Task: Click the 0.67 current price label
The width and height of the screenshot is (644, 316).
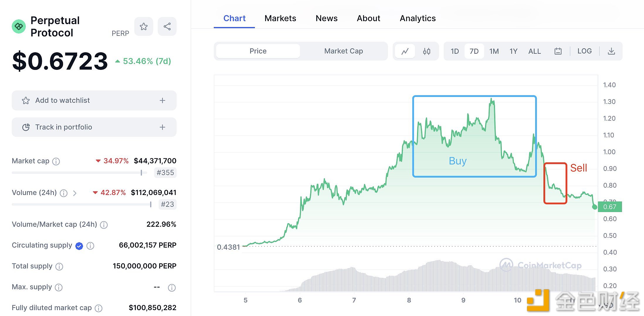Action: coord(610,207)
